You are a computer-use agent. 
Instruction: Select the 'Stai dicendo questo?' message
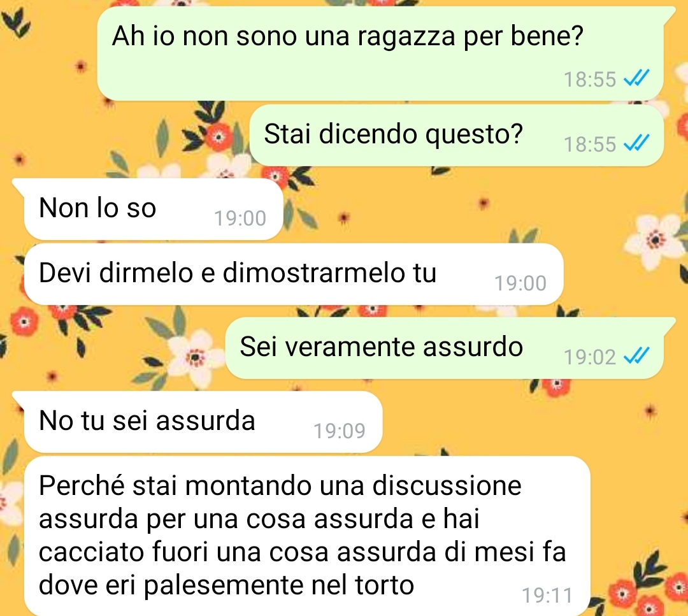pyautogui.click(x=456, y=136)
